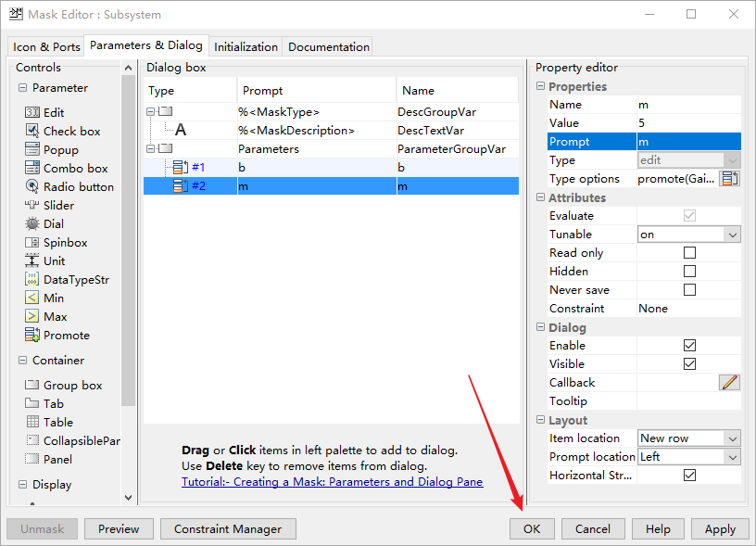Toggle the Horizontal Stretch checkbox
Viewport: 756px width, 546px height.
point(689,476)
